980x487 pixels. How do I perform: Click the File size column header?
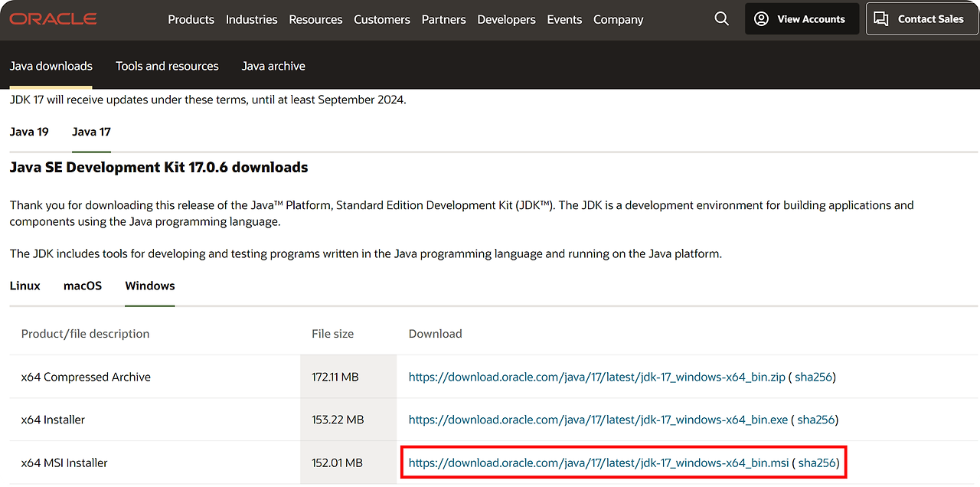(x=332, y=334)
